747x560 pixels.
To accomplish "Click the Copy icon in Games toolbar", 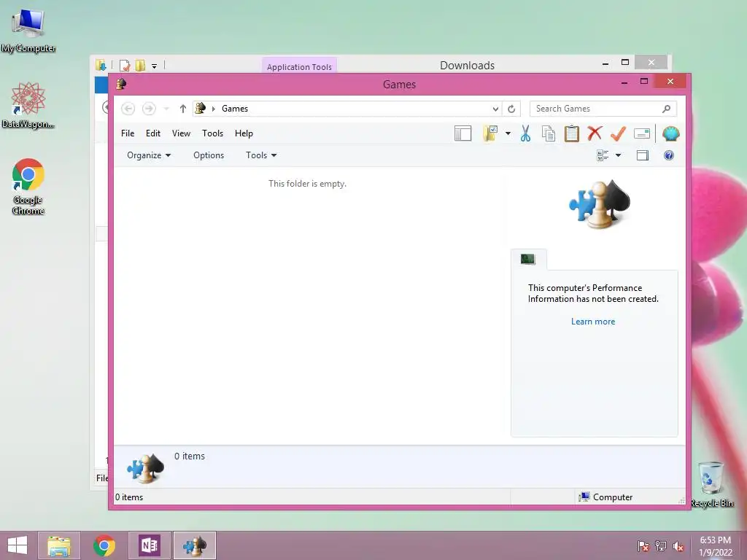I will (549, 134).
